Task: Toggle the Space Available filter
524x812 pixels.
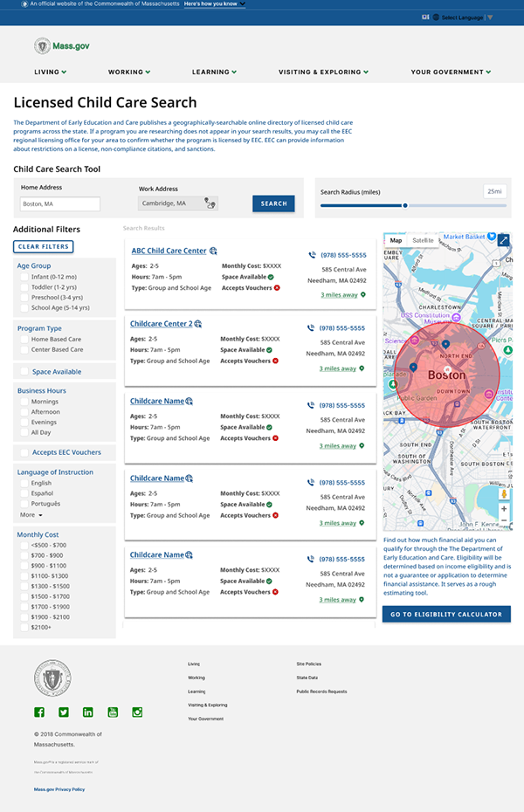Action: click(x=24, y=371)
